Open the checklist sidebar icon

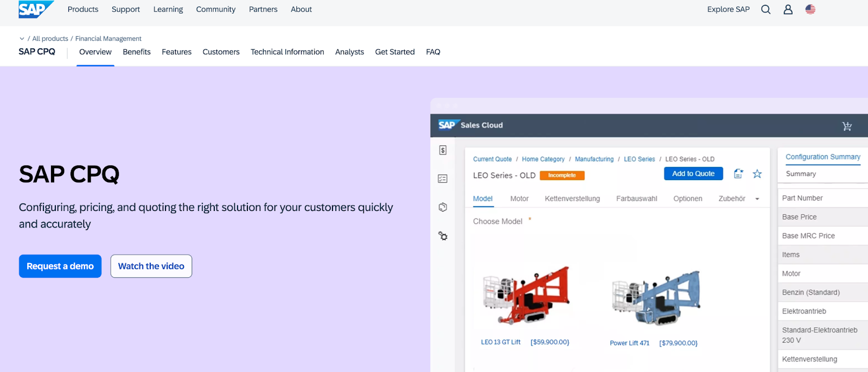point(443,178)
